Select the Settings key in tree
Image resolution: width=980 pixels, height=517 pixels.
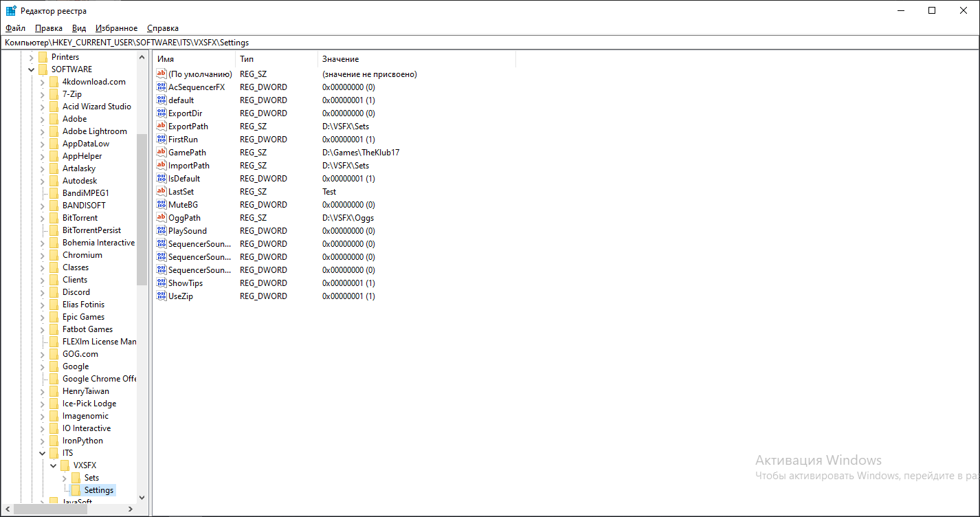[x=99, y=490]
